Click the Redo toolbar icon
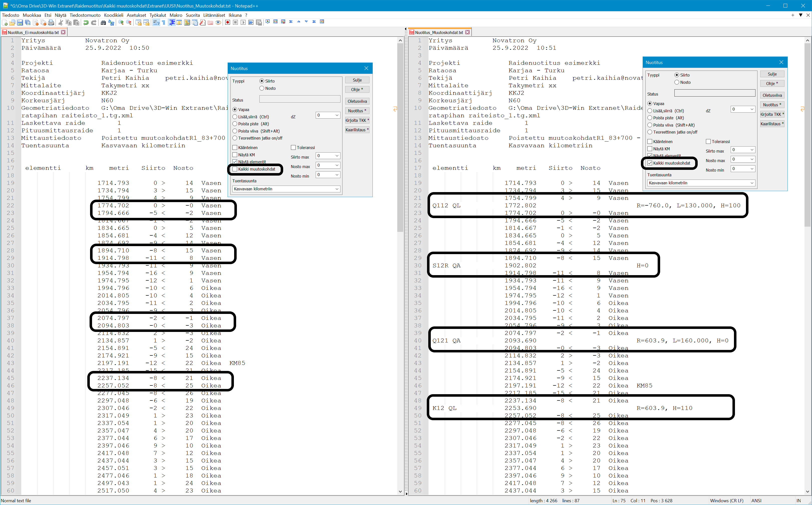Image resolution: width=812 pixels, height=505 pixels. (x=94, y=22)
